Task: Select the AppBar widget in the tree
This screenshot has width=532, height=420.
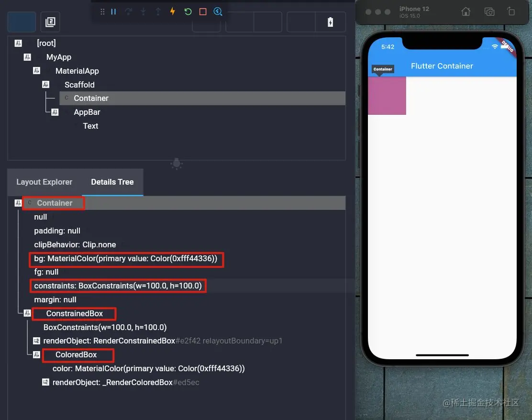Action: click(x=87, y=112)
